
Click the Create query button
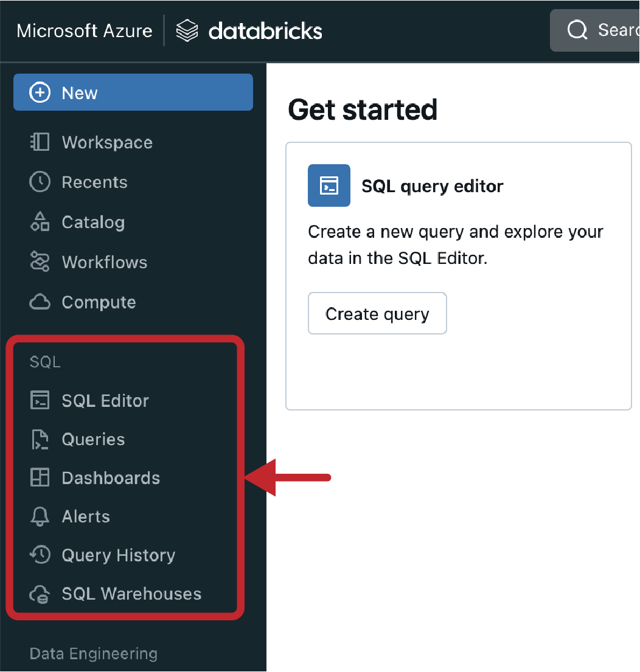pos(377,313)
